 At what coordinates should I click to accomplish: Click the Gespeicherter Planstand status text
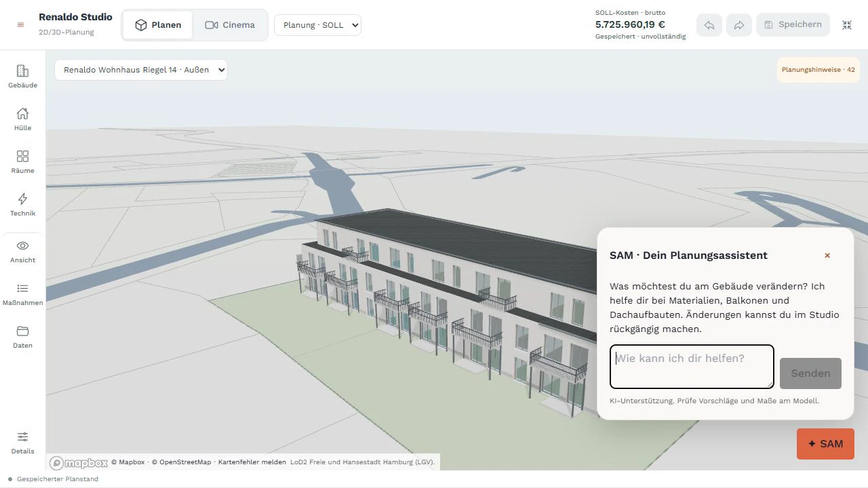coord(58,479)
